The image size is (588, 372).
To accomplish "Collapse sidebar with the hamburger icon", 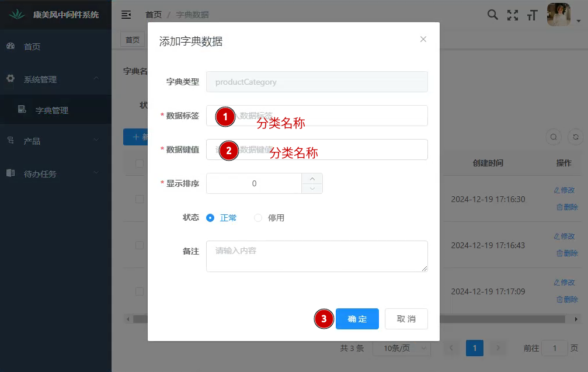I will [x=126, y=15].
